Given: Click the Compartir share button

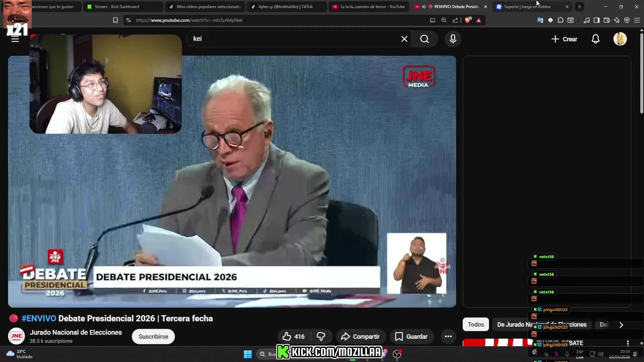Looking at the screenshot, I should click(x=360, y=336).
